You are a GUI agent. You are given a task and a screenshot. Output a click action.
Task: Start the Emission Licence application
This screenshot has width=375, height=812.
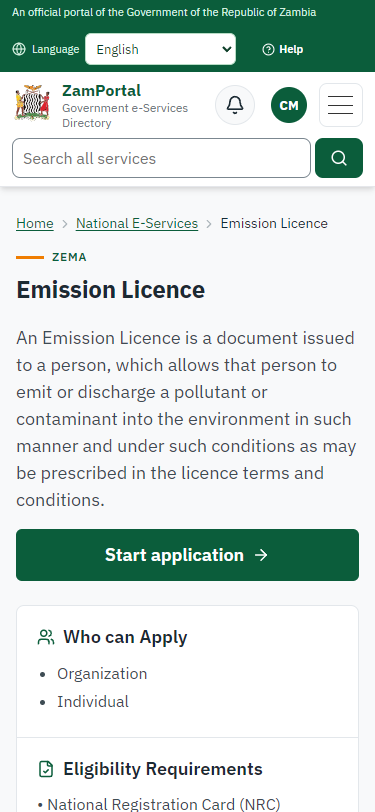tap(188, 555)
